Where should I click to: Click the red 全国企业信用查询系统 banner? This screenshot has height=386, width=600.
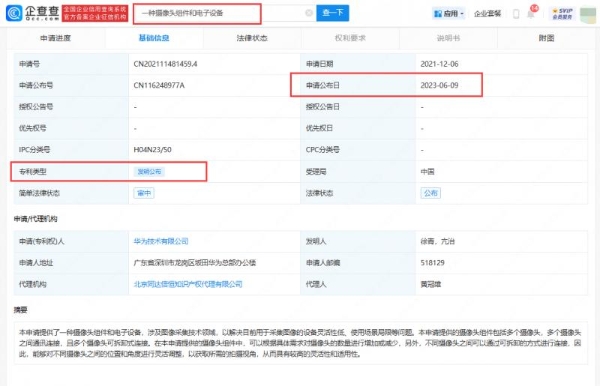click(95, 13)
